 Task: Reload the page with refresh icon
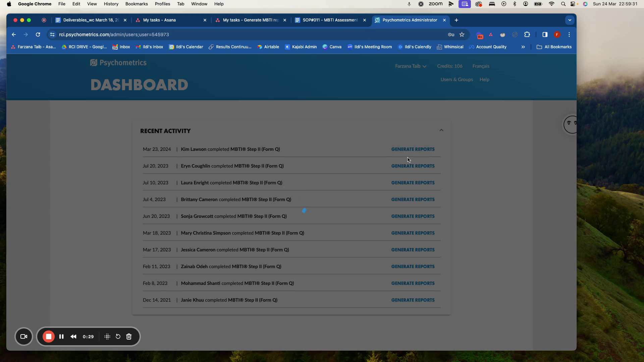38,35
